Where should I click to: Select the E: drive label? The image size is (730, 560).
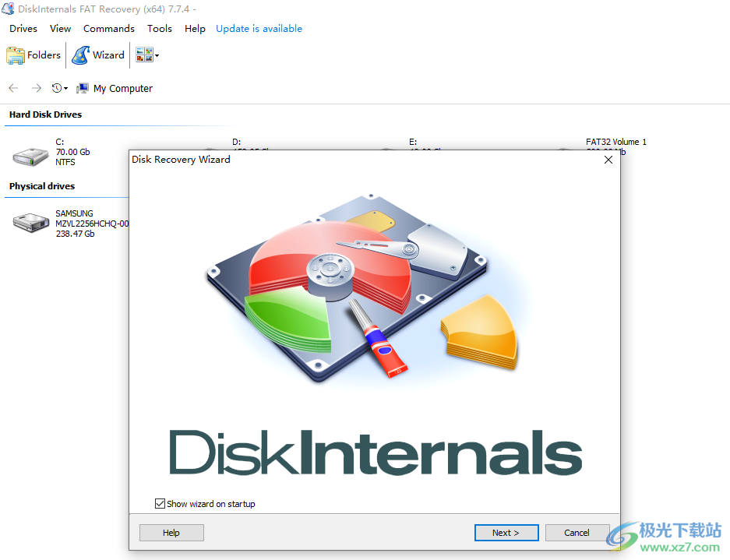[413, 142]
